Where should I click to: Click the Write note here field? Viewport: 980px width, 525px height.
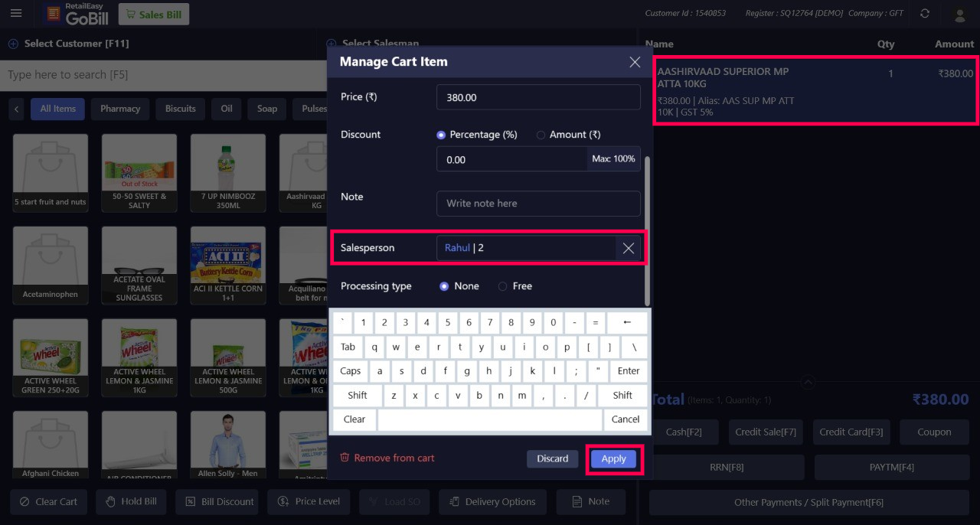tap(538, 204)
